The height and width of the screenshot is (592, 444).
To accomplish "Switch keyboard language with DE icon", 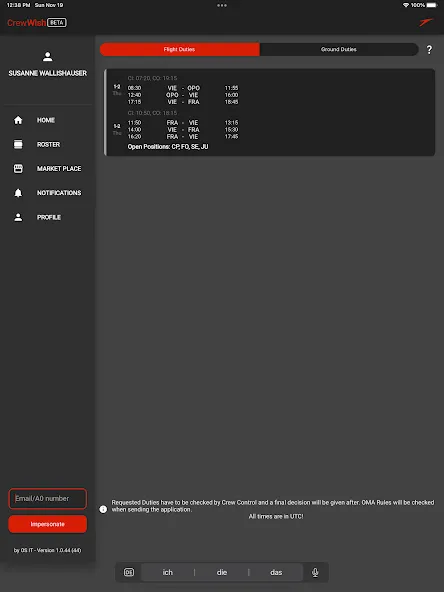I will tap(129, 572).
